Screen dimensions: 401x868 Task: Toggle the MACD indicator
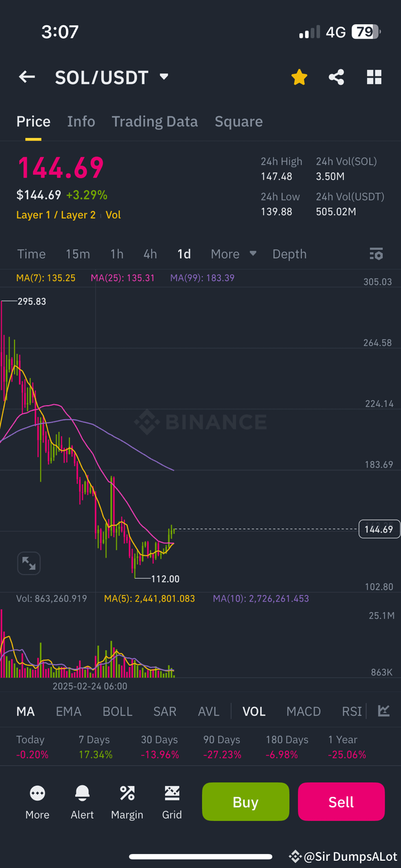[304, 711]
